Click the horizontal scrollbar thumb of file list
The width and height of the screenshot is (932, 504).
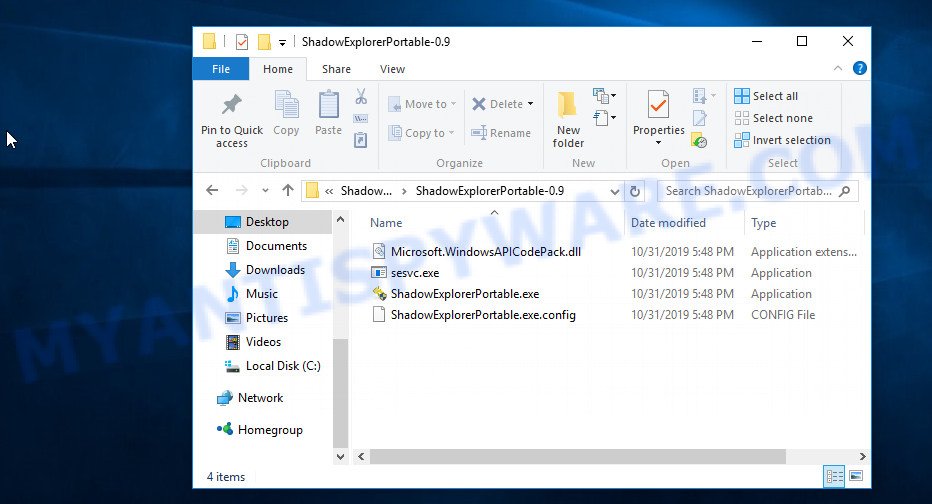point(577,456)
